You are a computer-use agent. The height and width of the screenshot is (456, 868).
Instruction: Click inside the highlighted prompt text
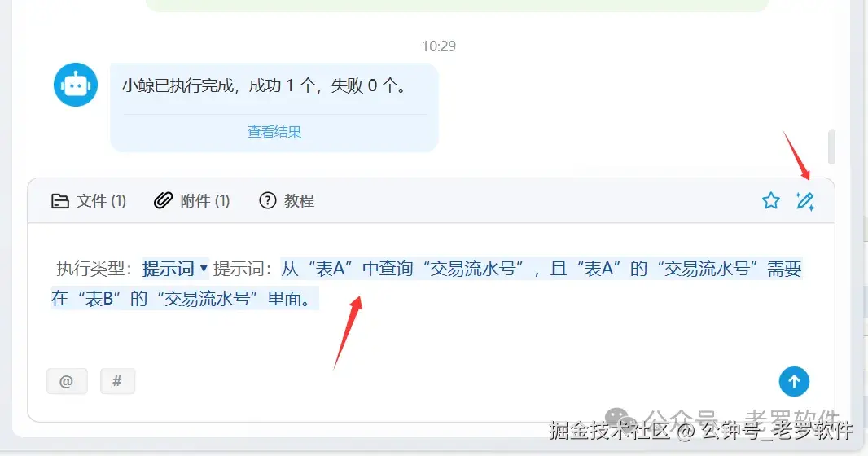tap(426, 283)
